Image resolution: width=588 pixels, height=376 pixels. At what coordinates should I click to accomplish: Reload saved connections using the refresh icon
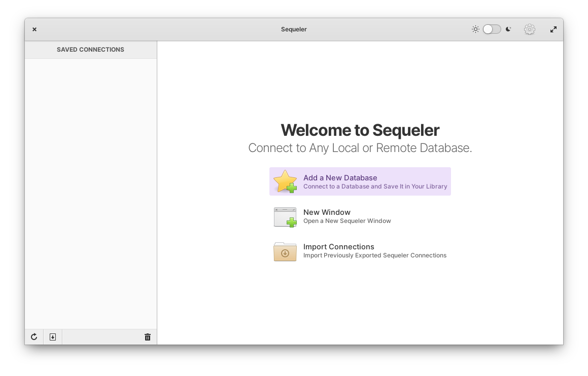click(34, 337)
